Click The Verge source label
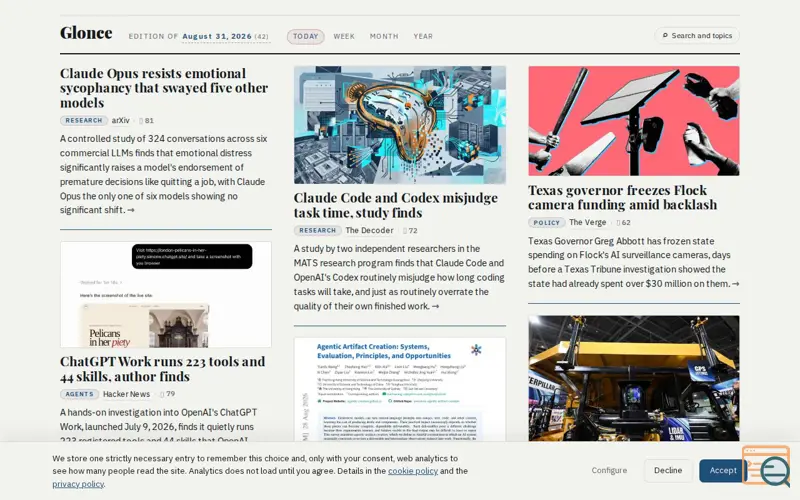800x500 pixels. pos(587,222)
